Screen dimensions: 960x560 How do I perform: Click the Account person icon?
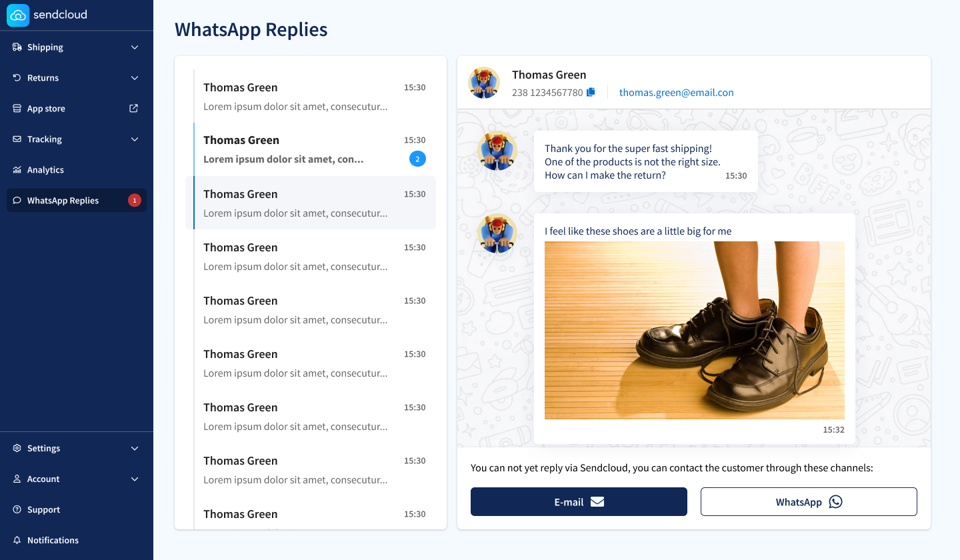pos(17,479)
